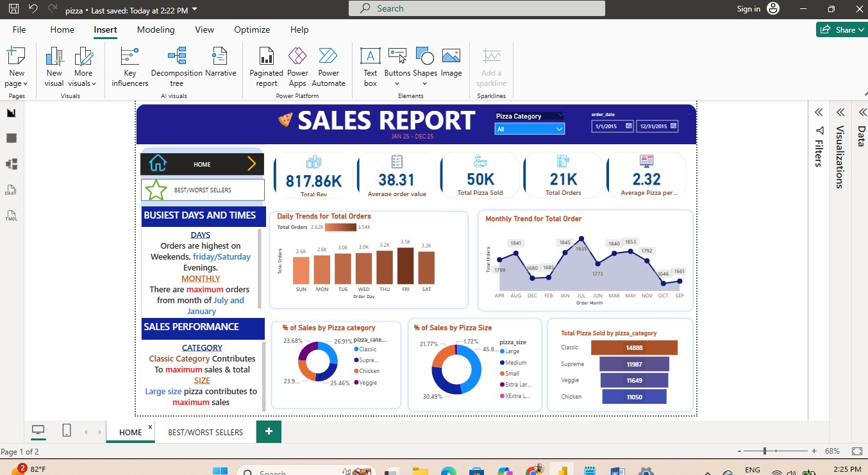
Task: Add a Text box element
Action: pyautogui.click(x=371, y=67)
